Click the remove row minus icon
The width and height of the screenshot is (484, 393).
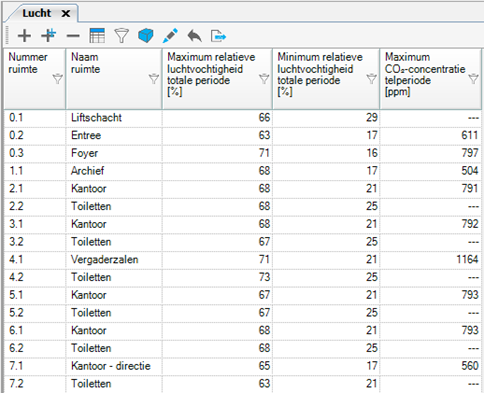(x=73, y=36)
